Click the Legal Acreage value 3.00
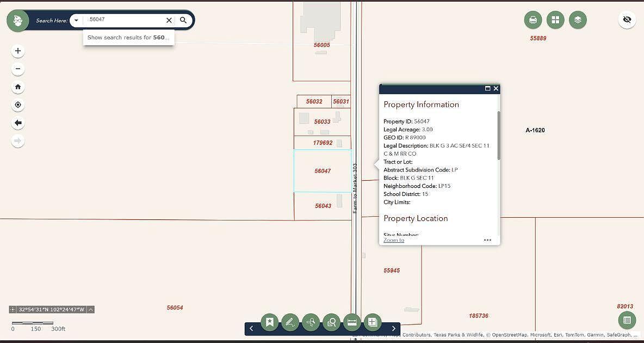Viewport: 644px width, 343px height. pyautogui.click(x=427, y=130)
